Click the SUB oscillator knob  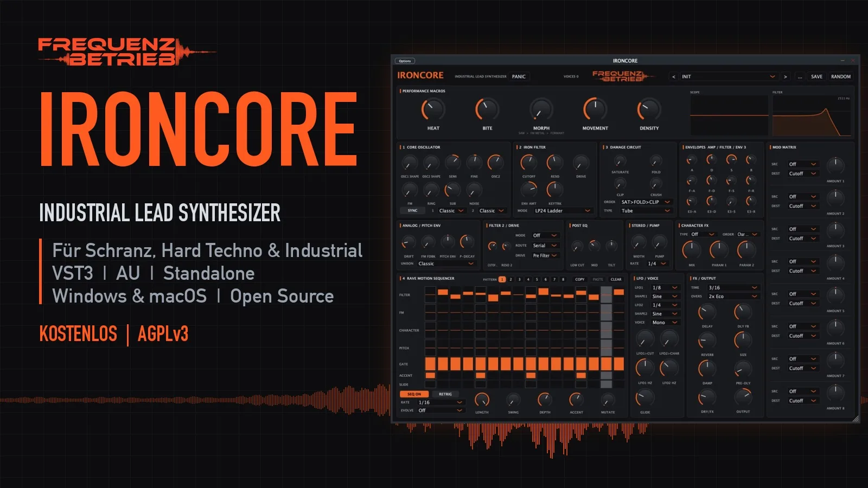click(x=452, y=190)
